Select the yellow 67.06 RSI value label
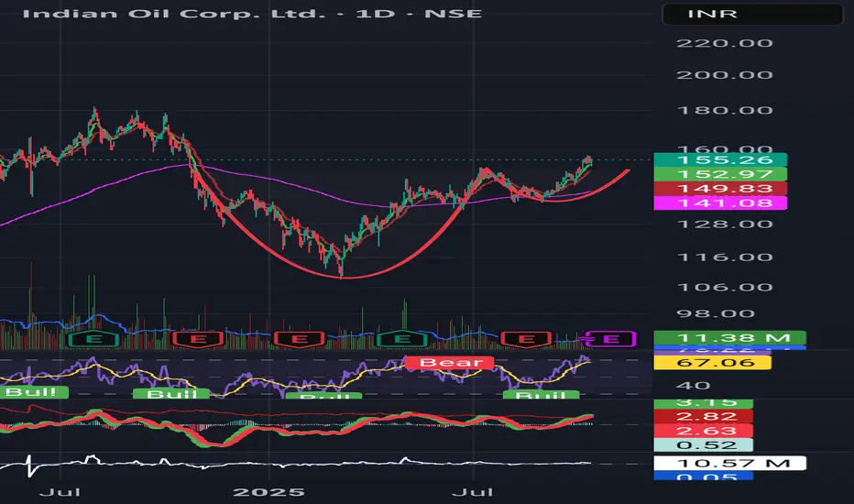Screen dimensions: 854x504 tap(712, 363)
